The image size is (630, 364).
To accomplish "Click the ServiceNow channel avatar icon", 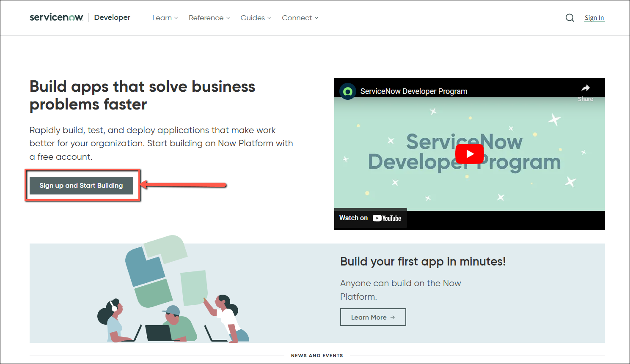I will [x=348, y=91].
